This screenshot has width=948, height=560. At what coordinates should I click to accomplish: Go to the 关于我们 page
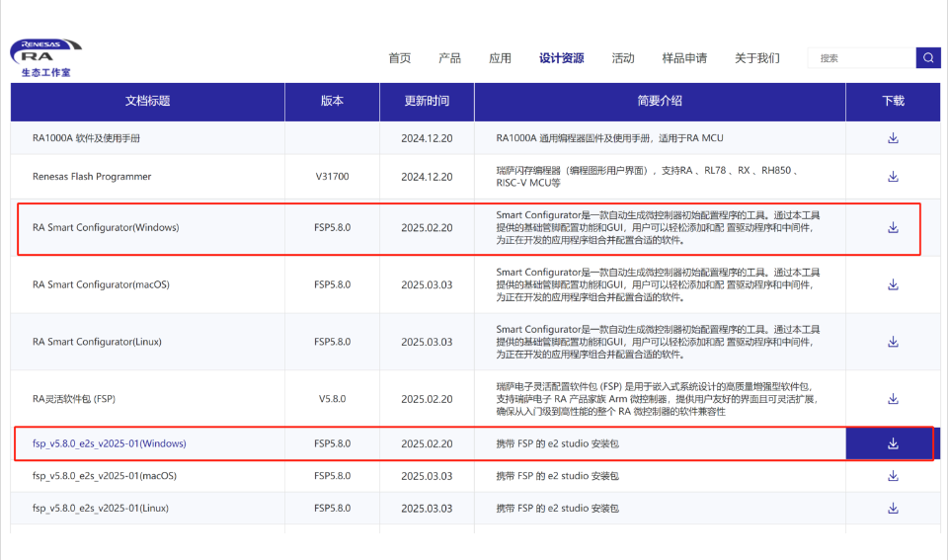pyautogui.click(x=757, y=58)
